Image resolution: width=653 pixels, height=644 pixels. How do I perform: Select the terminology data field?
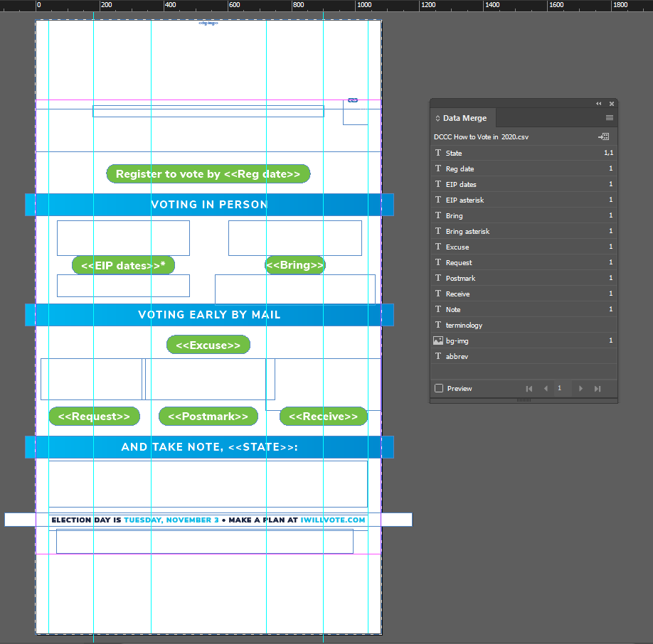524,325
